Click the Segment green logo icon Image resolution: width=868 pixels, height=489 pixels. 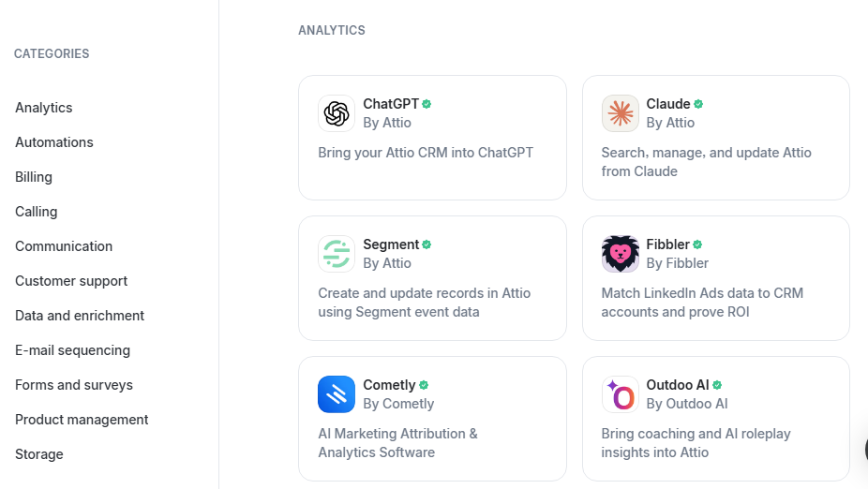click(x=336, y=254)
